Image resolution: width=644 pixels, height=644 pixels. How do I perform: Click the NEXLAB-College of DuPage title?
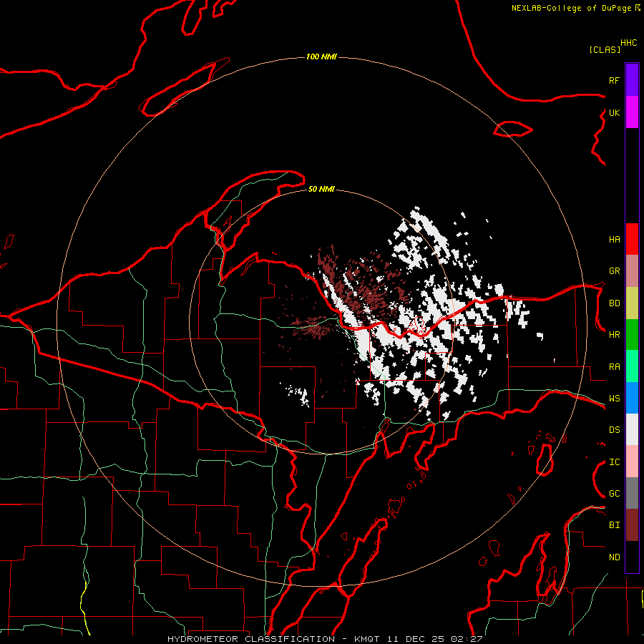pyautogui.click(x=571, y=8)
